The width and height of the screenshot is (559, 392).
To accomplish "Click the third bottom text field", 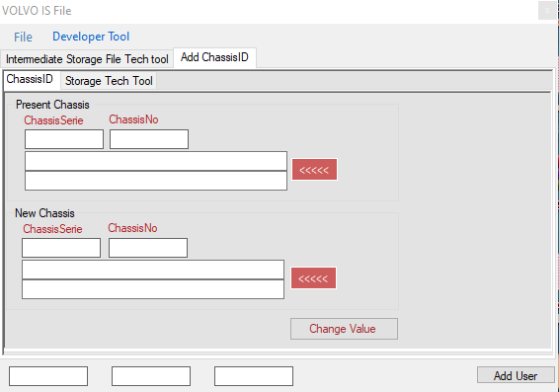I will pyautogui.click(x=254, y=376).
